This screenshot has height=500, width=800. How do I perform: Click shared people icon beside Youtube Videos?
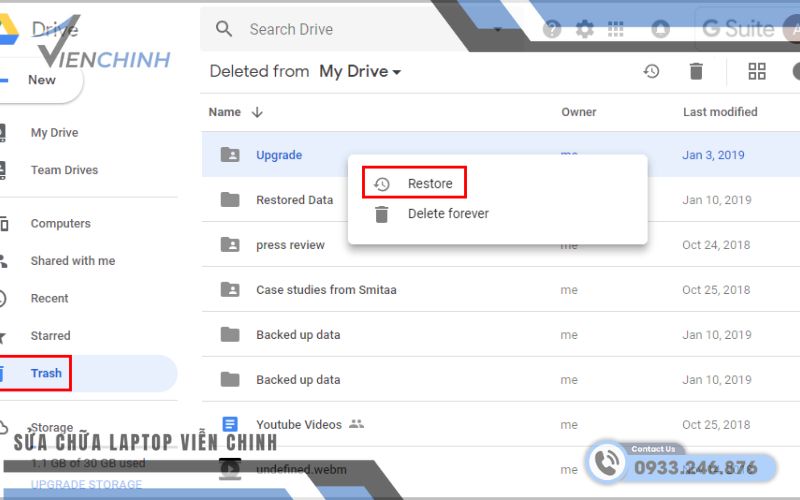tap(356, 424)
